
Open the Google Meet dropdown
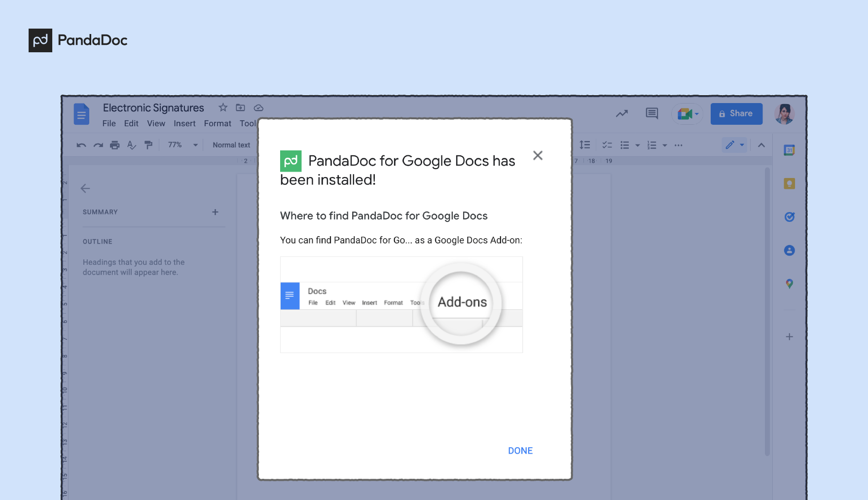click(x=687, y=114)
